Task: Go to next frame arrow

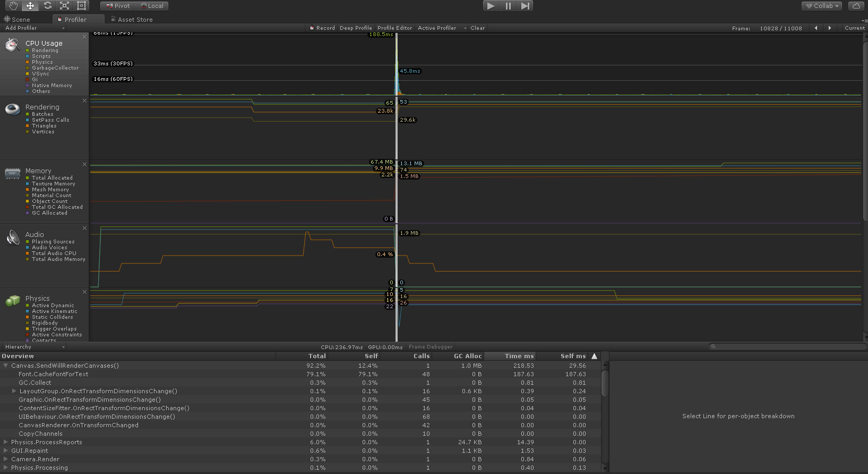Action: click(830, 28)
